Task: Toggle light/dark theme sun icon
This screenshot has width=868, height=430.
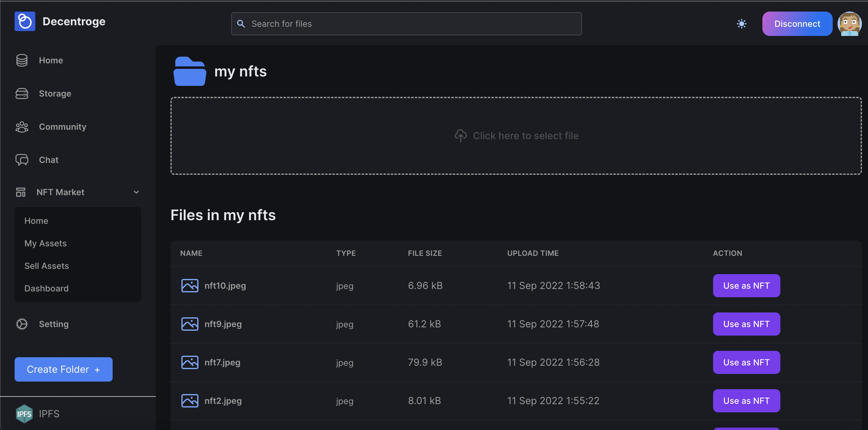Action: [x=741, y=24]
